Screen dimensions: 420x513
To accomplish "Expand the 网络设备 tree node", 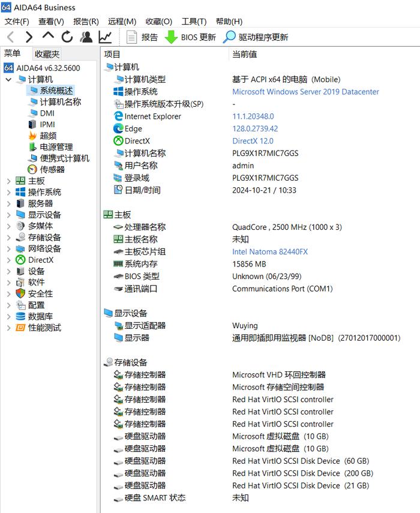I will coord(9,248).
